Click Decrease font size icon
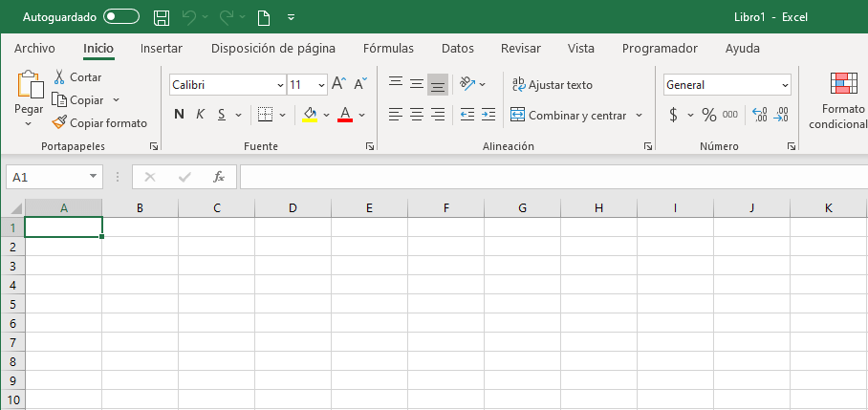Screen dimensions: 868x410 (360, 84)
